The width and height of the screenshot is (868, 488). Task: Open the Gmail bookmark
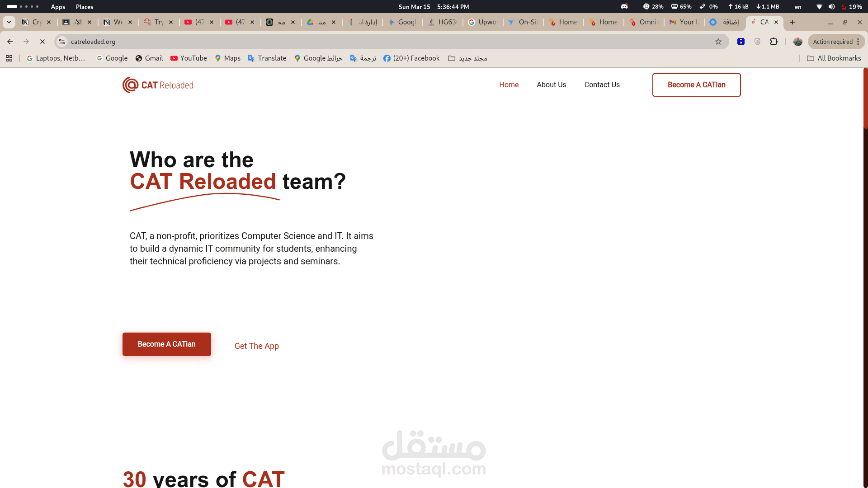tap(149, 58)
